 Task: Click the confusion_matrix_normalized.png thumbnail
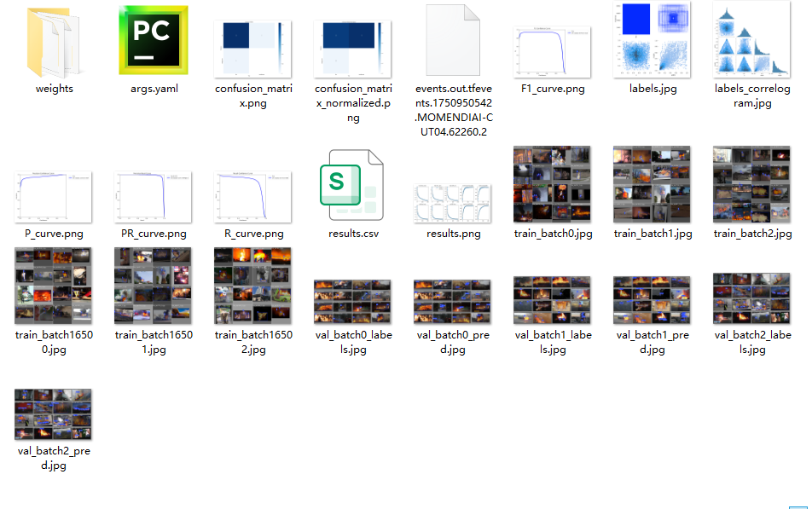pyautogui.click(x=352, y=49)
